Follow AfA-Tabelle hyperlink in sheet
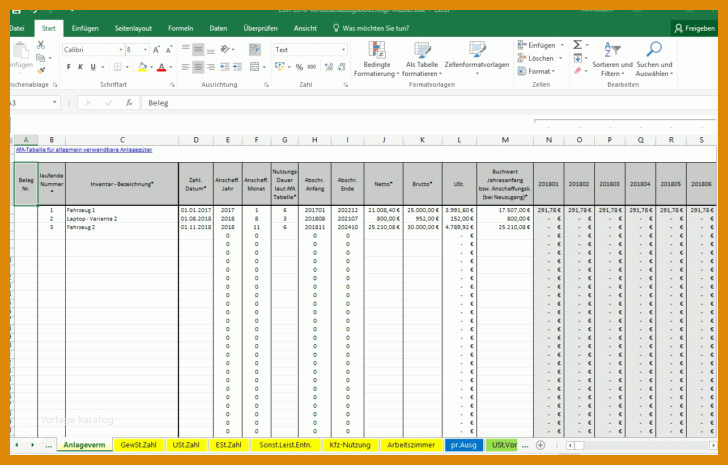This screenshot has width=728, height=465. point(84,150)
